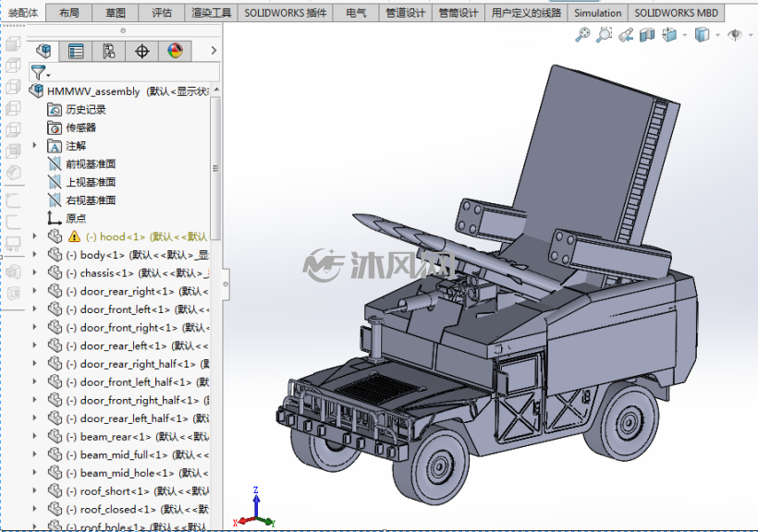Viewport: 758px width, 532px height.
Task: Select the 传感器 sensors folder icon
Action: (x=55, y=127)
